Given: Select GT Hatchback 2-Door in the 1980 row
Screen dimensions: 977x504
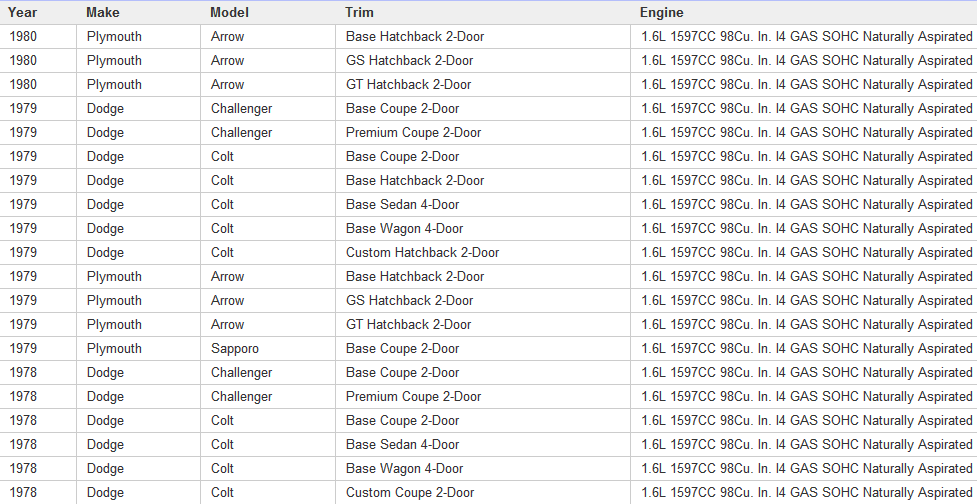Looking at the screenshot, I should 408,84.
